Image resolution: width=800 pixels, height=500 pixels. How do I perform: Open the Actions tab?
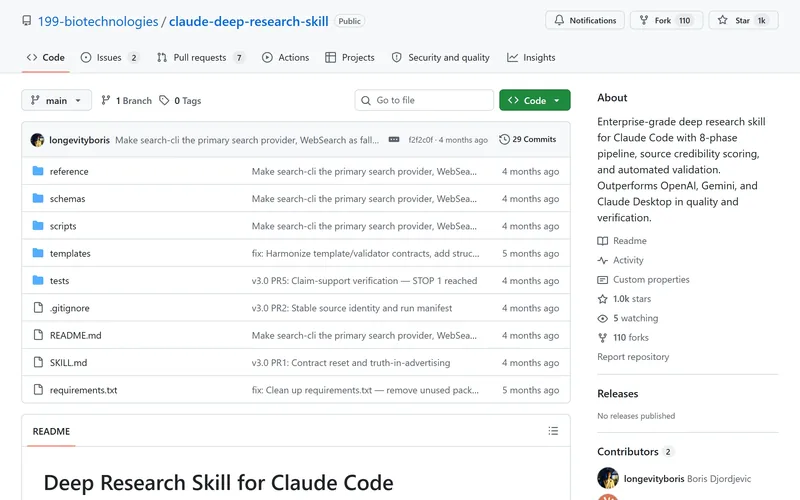pyautogui.click(x=285, y=58)
